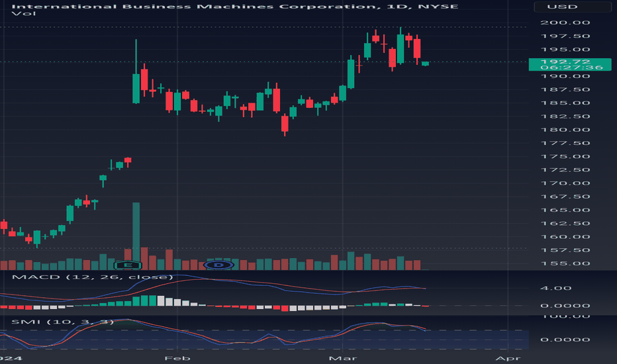Click the 157.50 price axis label

[x=565, y=250]
